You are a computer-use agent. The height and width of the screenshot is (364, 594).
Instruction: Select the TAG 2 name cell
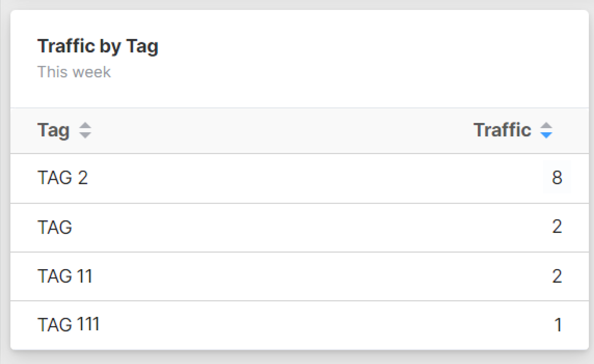tap(63, 178)
